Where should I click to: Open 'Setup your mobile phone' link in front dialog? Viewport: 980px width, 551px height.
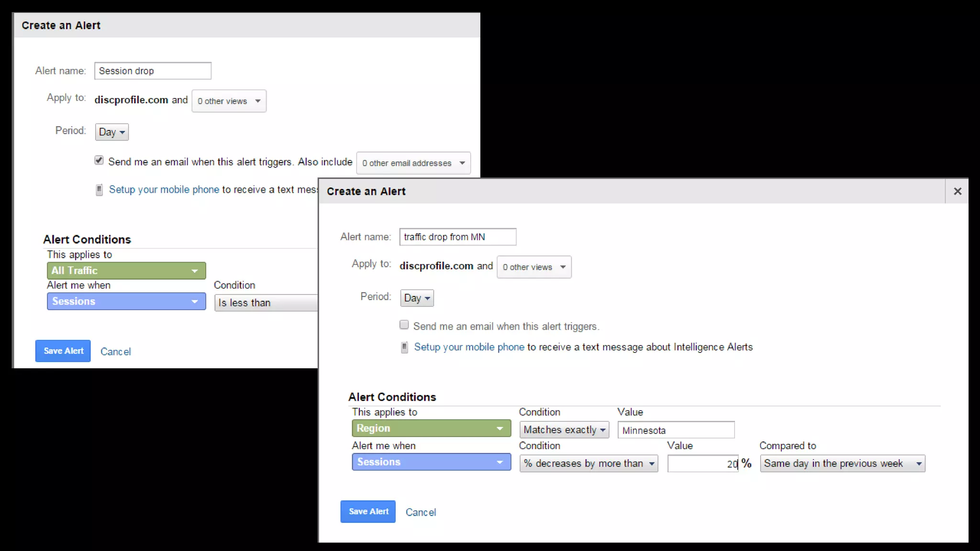click(x=469, y=347)
